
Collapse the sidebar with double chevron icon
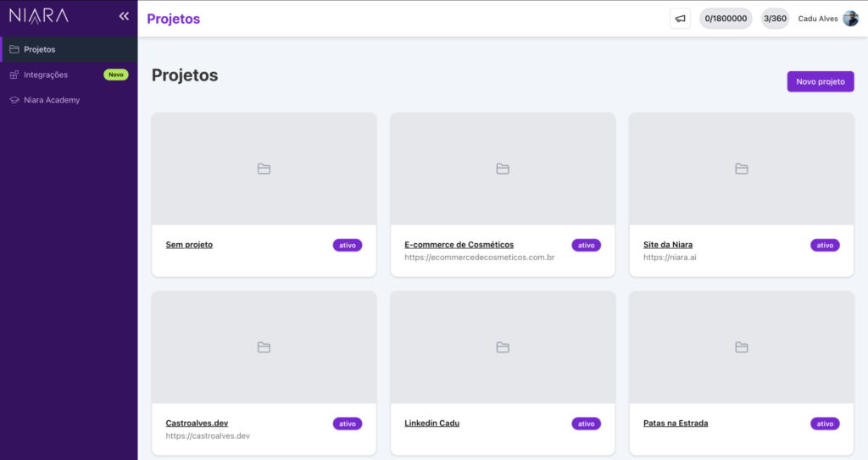tap(124, 16)
